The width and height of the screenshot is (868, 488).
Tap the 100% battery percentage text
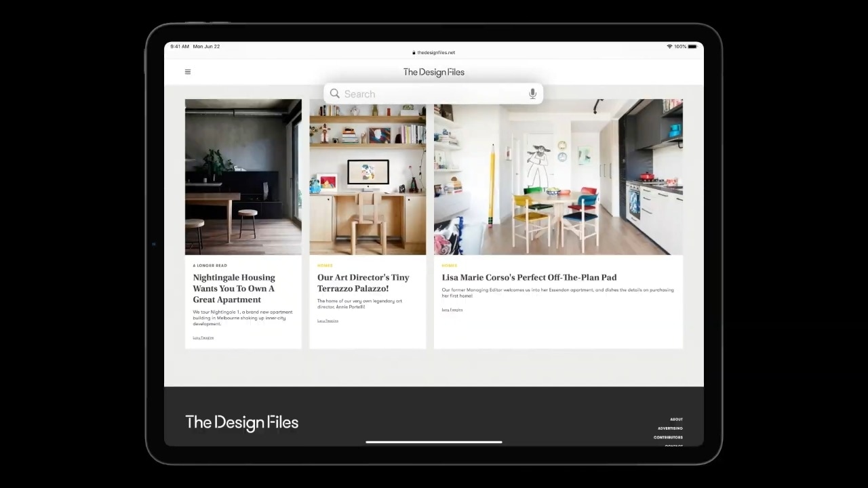tap(680, 47)
